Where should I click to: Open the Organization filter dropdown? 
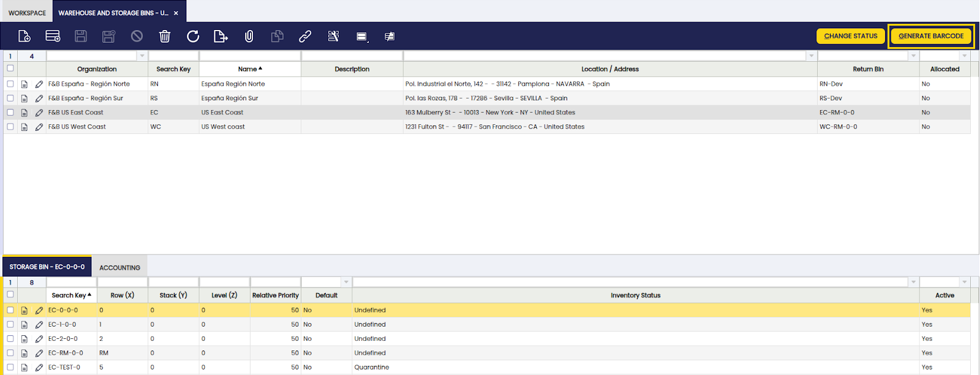point(142,56)
